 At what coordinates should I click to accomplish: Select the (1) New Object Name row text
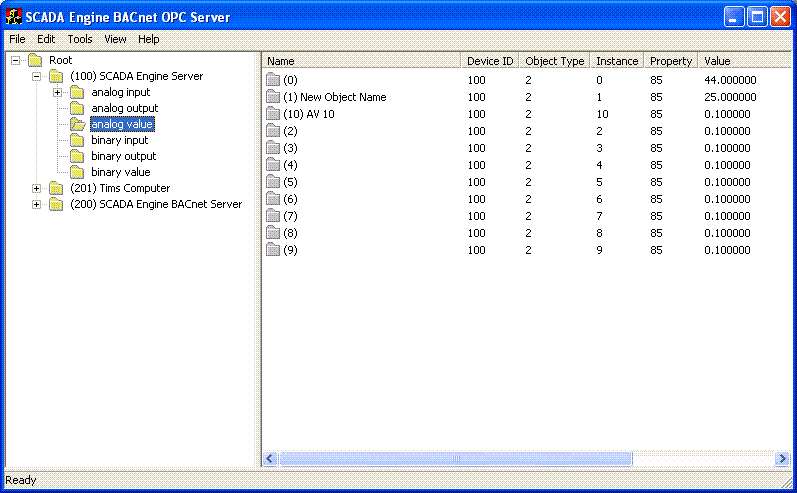click(x=334, y=97)
